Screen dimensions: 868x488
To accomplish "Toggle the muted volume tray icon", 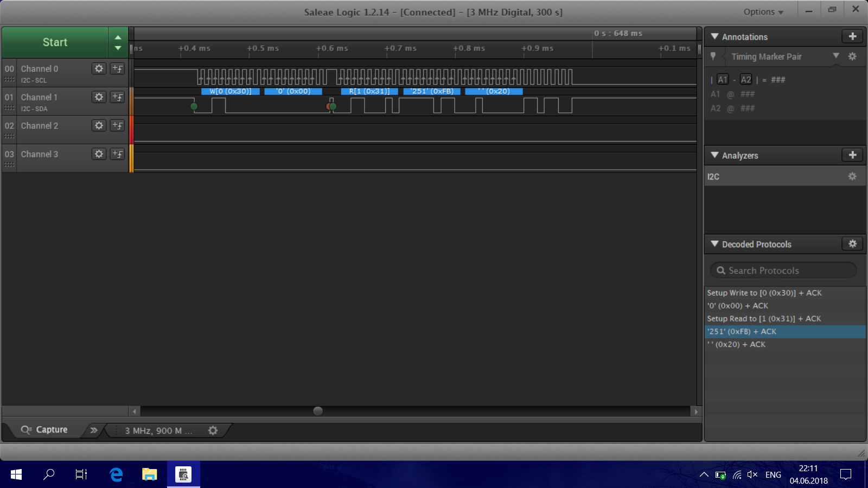I will pos(752,474).
